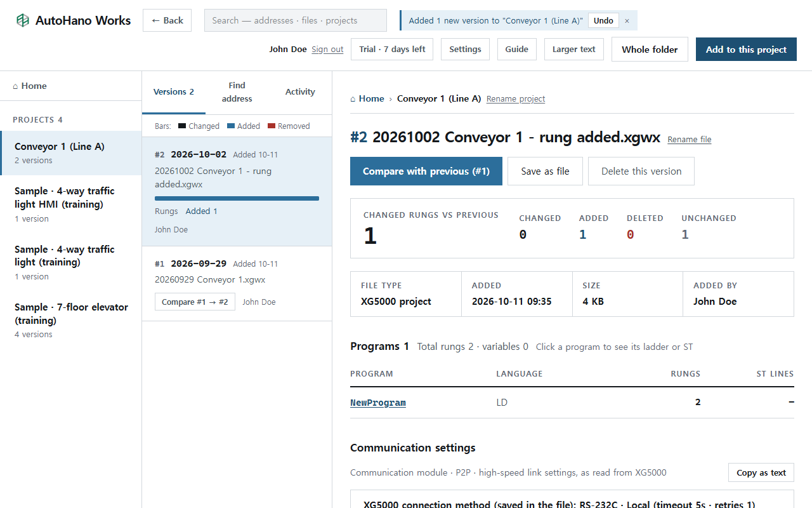The width and height of the screenshot is (812, 508).
Task: Click the Removed legend color swatch
Action: (272, 126)
